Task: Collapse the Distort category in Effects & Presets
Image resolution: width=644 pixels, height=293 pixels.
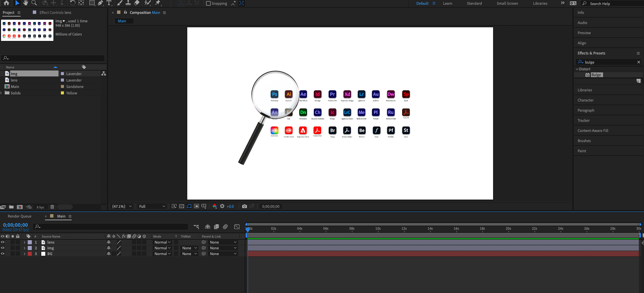Action: click(577, 69)
